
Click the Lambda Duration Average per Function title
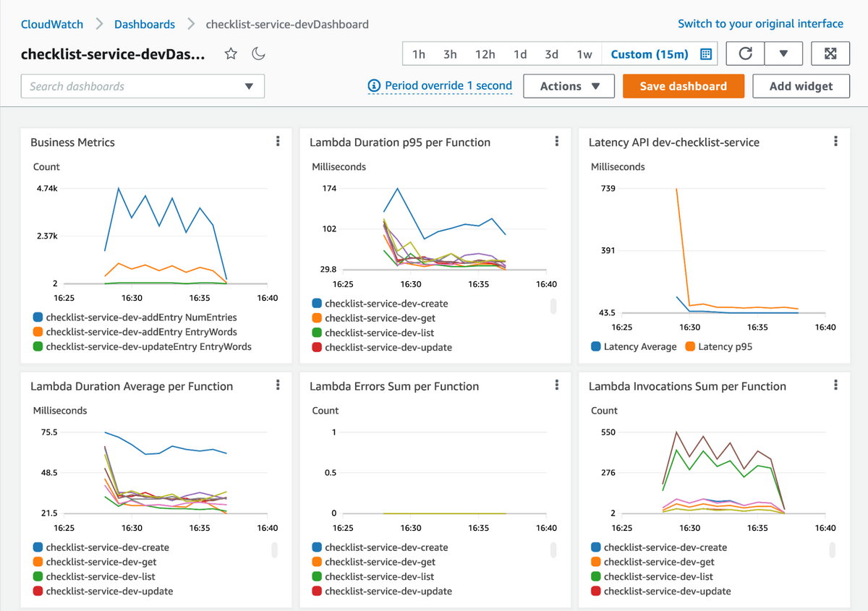[132, 386]
